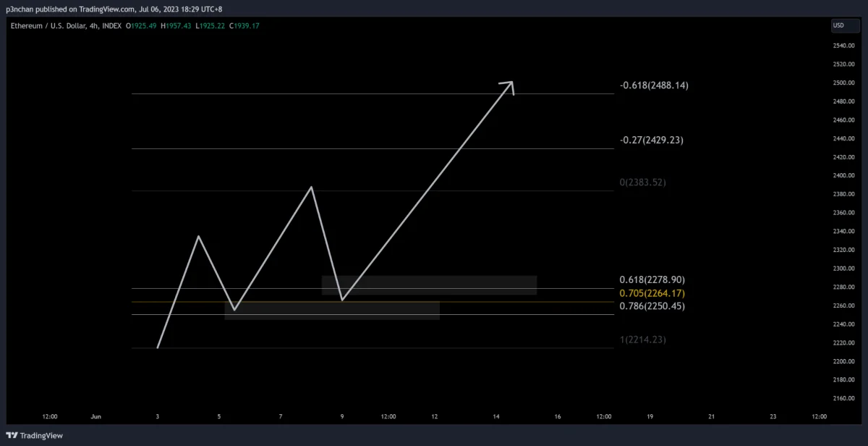Screen dimensions: 868x446
Task: Click the -0.618(2488.14) Fibonacci label
Action: point(654,85)
